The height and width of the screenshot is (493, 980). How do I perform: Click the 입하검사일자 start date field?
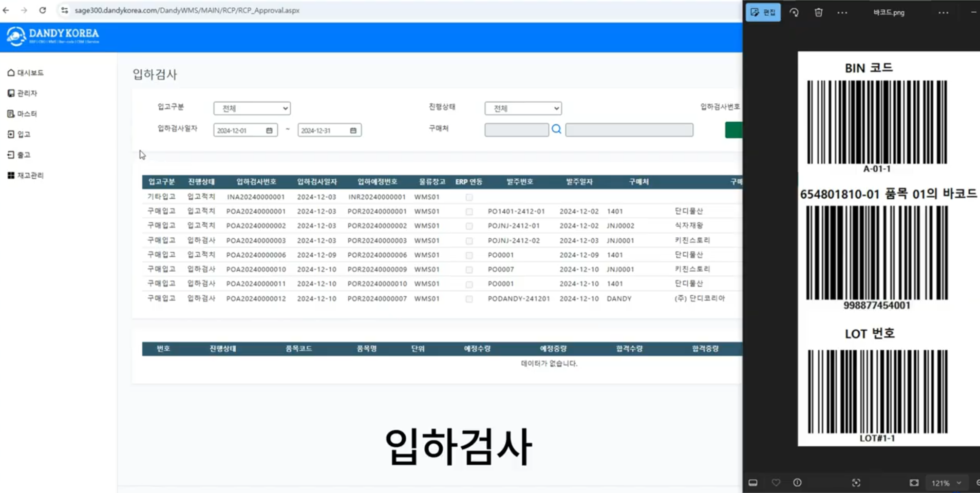[246, 130]
